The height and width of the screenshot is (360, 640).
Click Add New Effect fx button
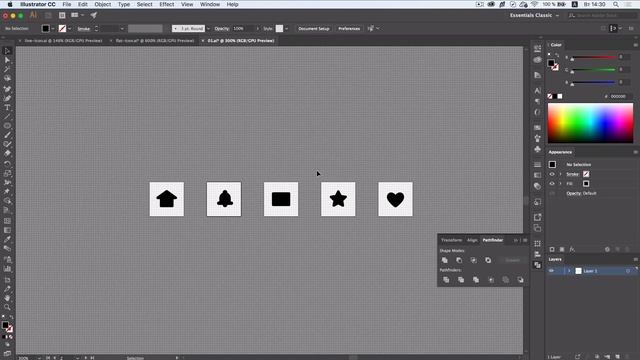(572, 249)
